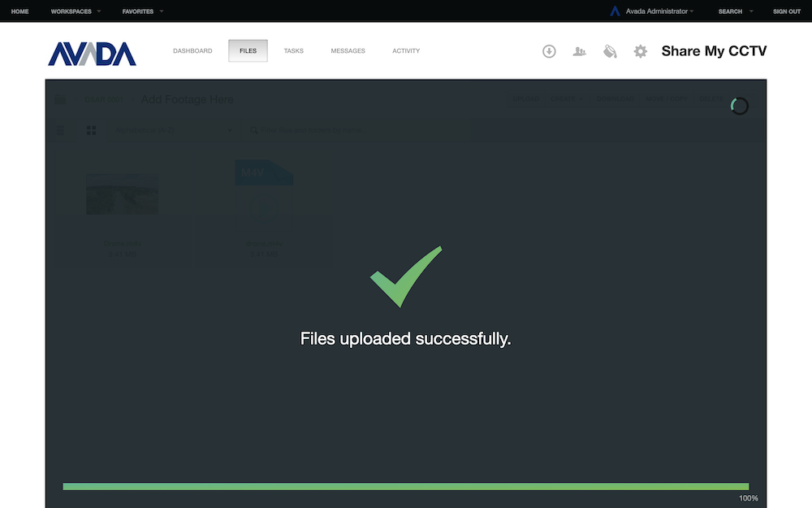Click the download arrow circle icon
Screen dimensions: 812x508
pyautogui.click(x=549, y=51)
